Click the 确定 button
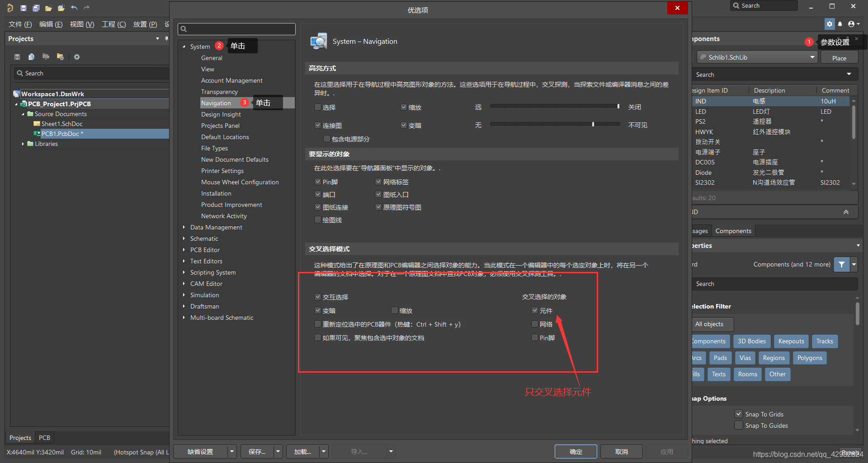 [576, 451]
